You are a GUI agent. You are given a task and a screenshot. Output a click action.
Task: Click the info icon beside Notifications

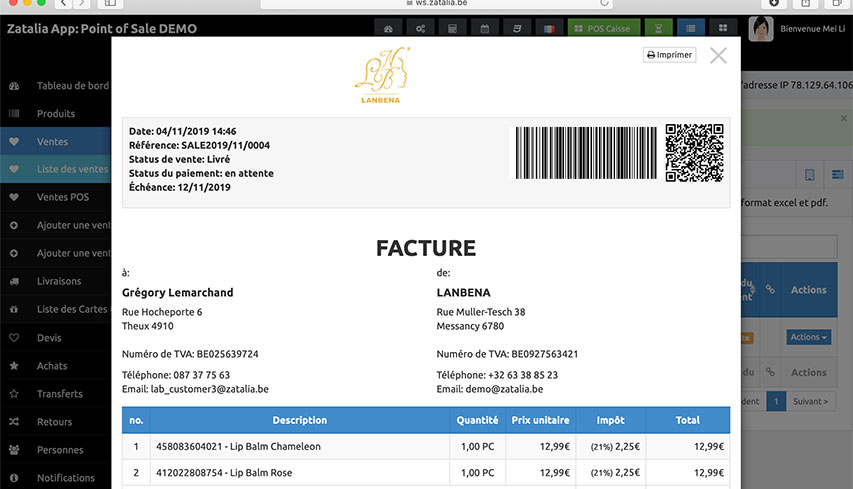point(14,478)
